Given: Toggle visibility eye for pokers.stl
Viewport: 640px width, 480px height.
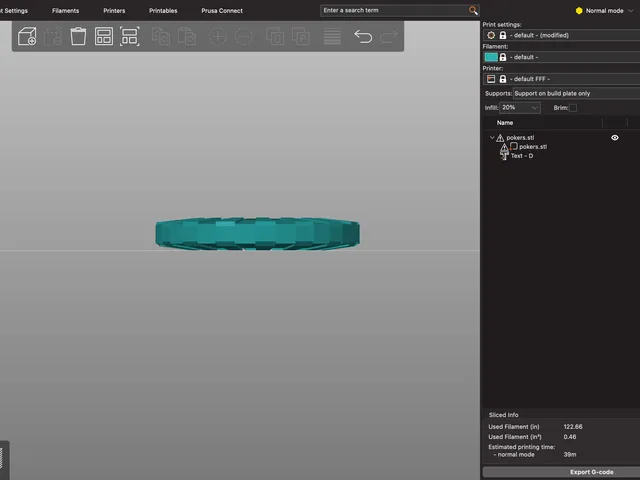Looking at the screenshot, I should tap(615, 138).
